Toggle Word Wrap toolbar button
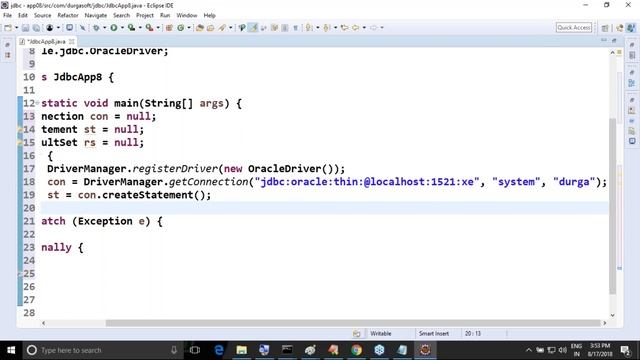 coord(274,28)
